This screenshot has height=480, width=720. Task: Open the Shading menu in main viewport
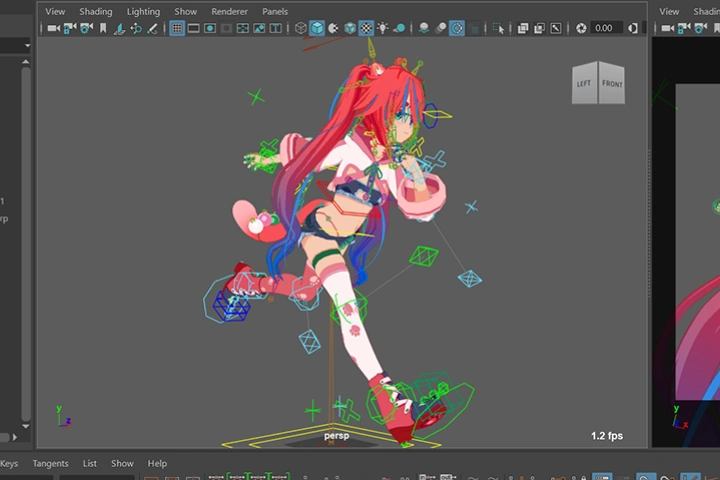(x=96, y=11)
